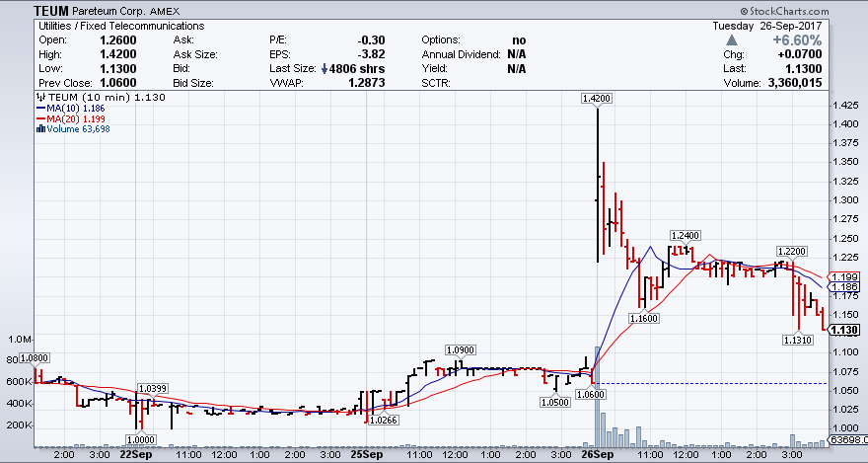Click the tallest volume bar at 26Sep open
The height and width of the screenshot is (463, 868).
597,395
